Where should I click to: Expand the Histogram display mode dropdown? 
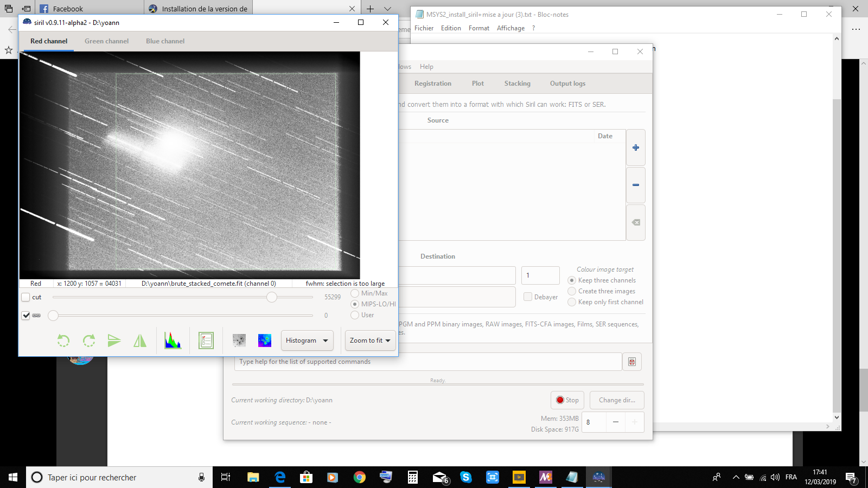307,341
